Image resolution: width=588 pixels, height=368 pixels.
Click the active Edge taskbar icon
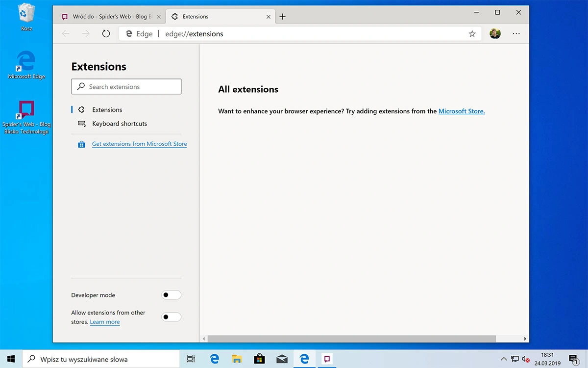point(304,359)
